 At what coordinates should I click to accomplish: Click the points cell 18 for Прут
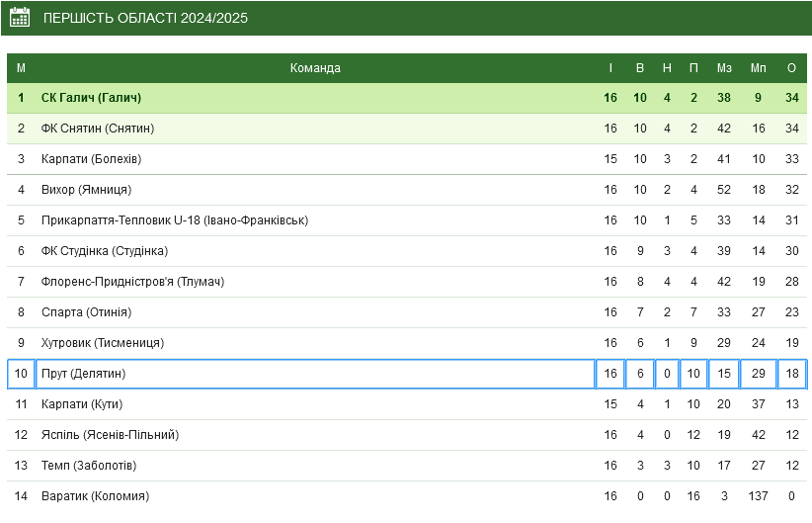click(792, 374)
